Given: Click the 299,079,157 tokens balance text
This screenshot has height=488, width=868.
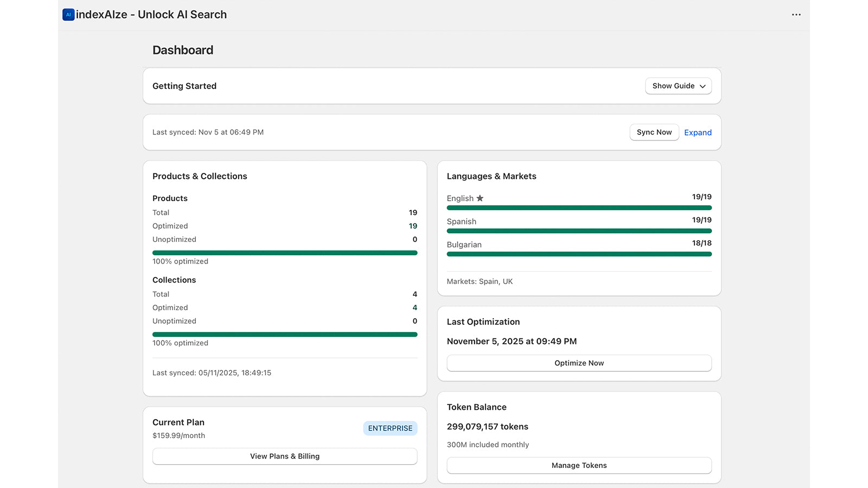Looking at the screenshot, I should pyautogui.click(x=487, y=427).
